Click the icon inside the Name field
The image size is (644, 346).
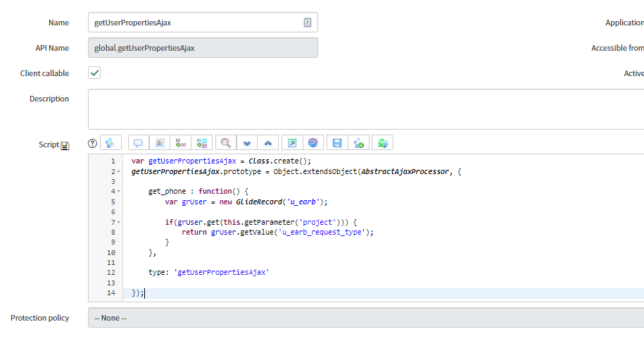click(307, 23)
